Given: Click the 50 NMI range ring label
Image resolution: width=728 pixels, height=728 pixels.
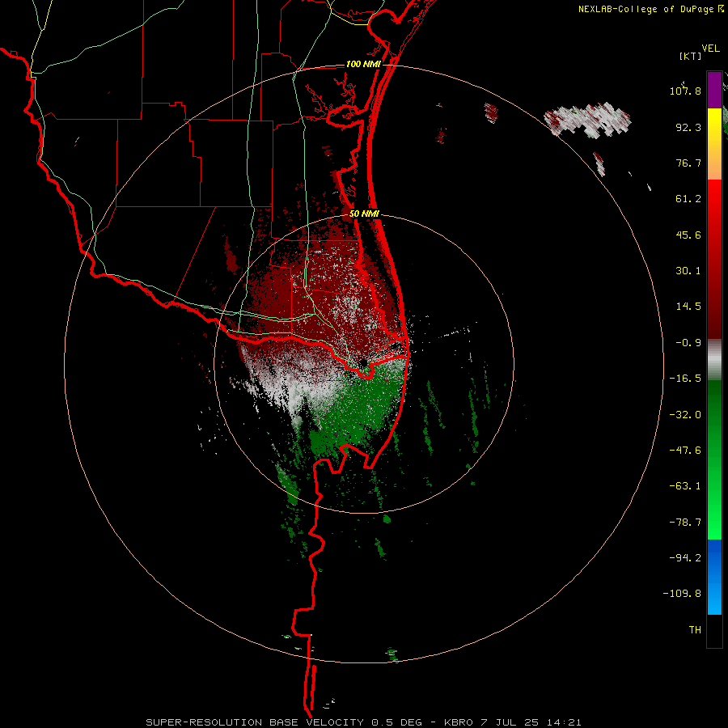Looking at the screenshot, I should (364, 214).
